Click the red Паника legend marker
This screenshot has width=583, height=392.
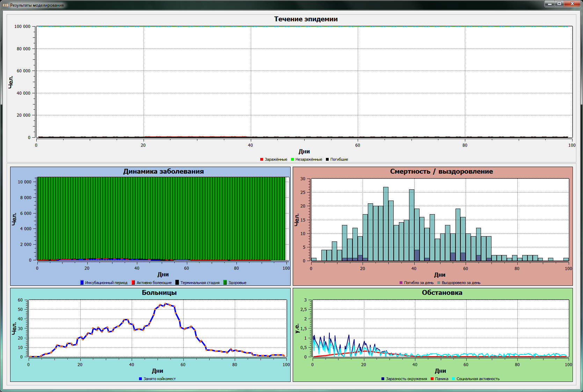coord(432,379)
